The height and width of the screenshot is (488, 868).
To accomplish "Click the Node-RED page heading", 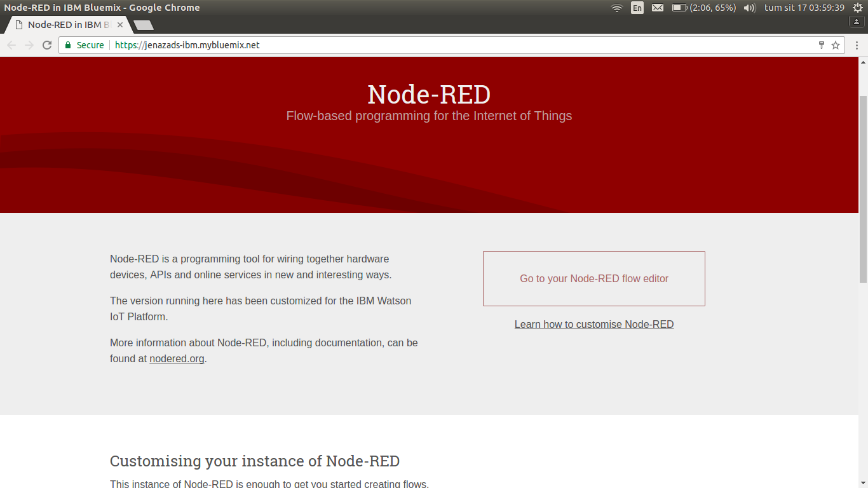I will [429, 94].
